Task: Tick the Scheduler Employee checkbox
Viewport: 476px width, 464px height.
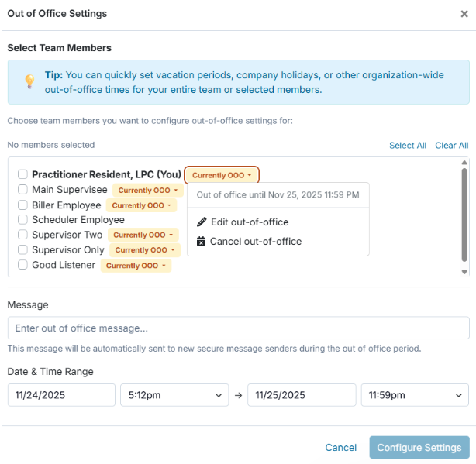Action: click(23, 220)
